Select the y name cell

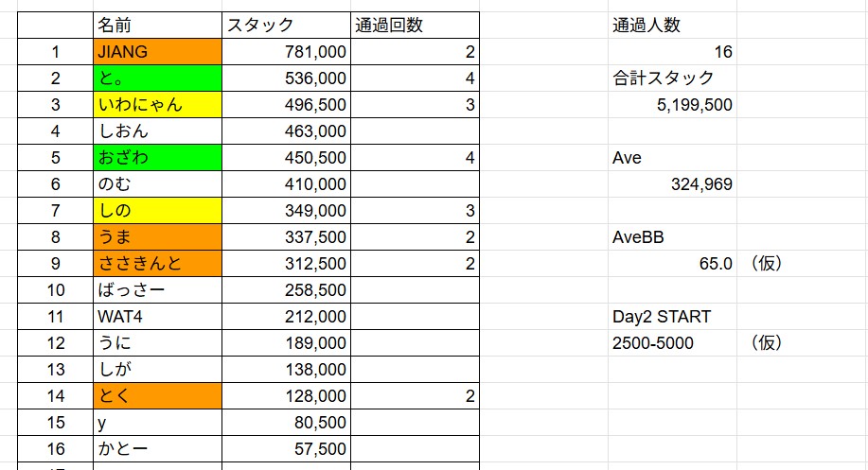coord(157,423)
